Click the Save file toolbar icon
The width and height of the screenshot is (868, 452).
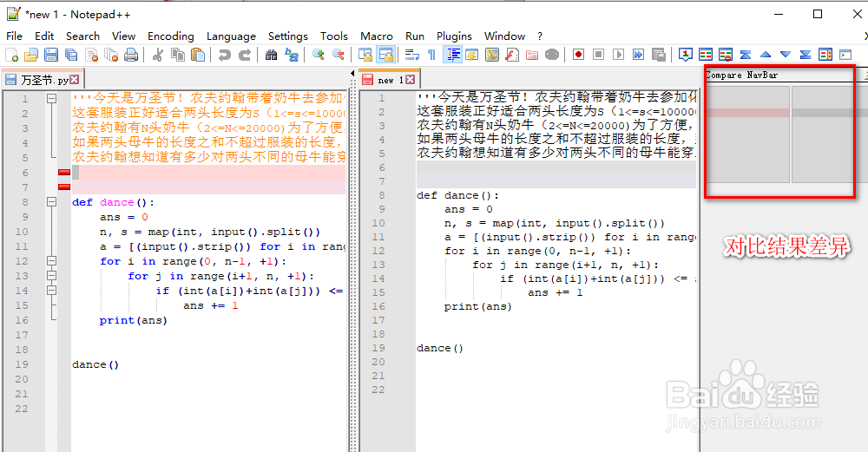point(51,54)
